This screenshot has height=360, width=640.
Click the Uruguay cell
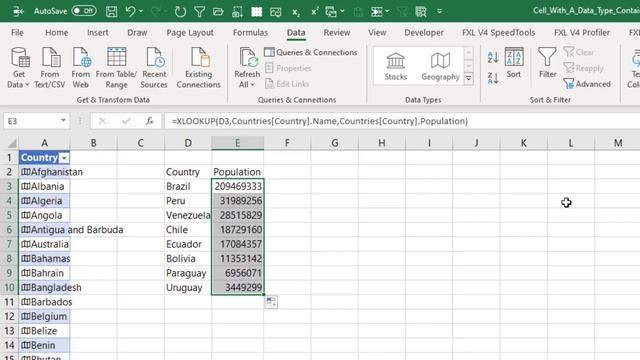click(x=188, y=288)
